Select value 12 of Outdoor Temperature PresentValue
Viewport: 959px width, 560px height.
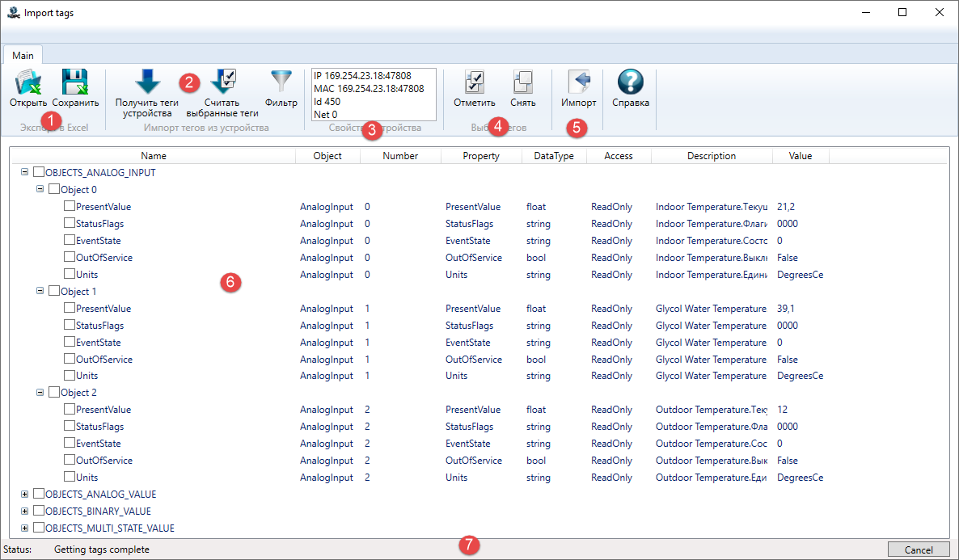click(782, 410)
